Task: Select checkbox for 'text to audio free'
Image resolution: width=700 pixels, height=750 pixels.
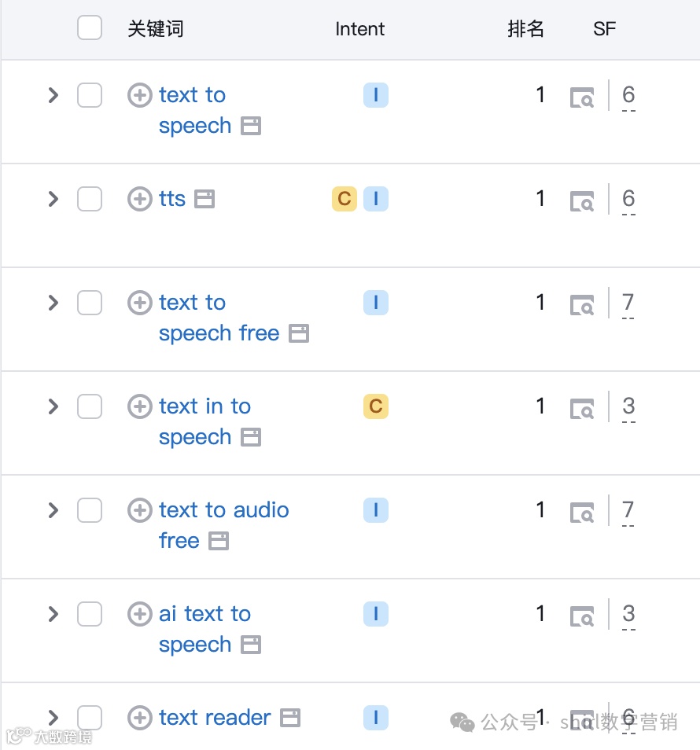Action: [x=90, y=510]
